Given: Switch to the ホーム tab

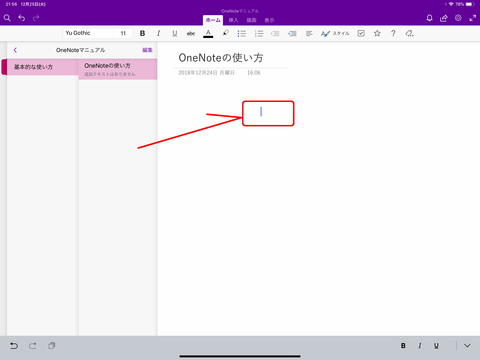Looking at the screenshot, I should point(213,20).
